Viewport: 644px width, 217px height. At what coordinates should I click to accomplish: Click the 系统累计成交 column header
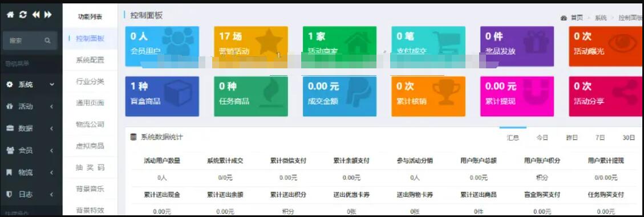click(225, 161)
